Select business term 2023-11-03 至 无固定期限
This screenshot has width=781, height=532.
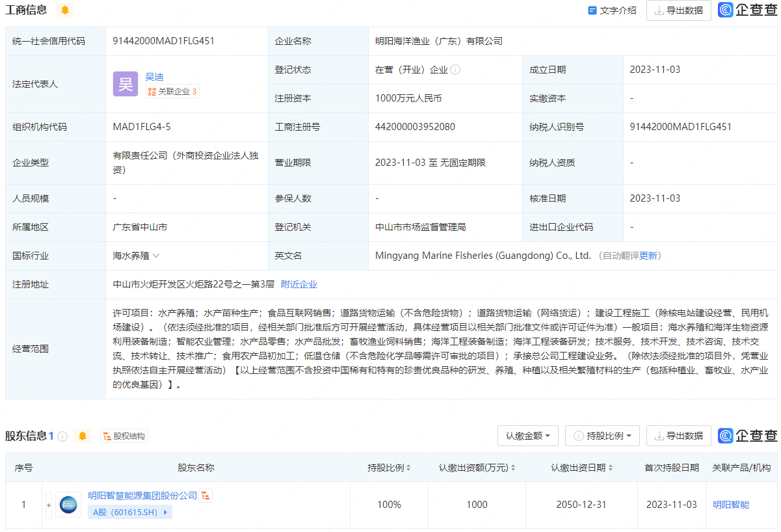(430, 163)
